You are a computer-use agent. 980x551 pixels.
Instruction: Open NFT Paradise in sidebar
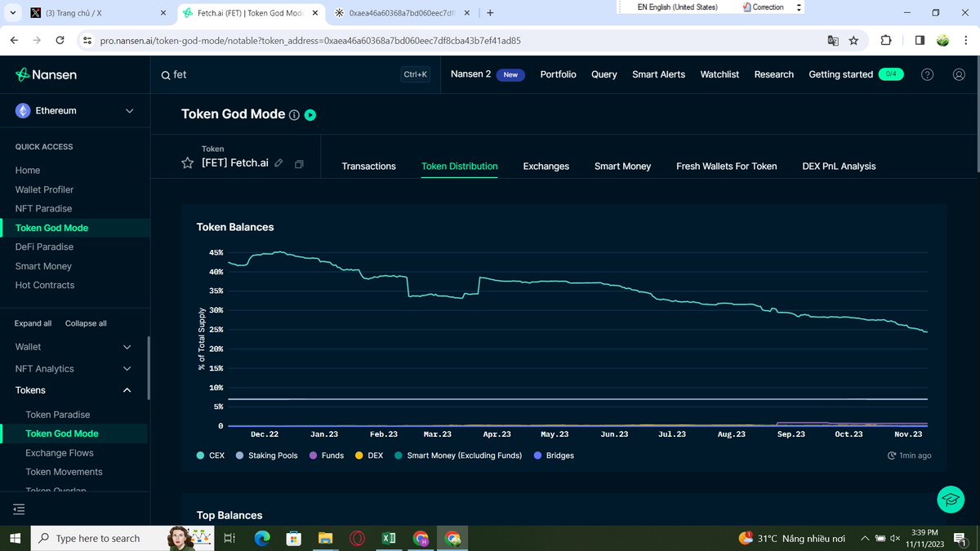tap(43, 209)
